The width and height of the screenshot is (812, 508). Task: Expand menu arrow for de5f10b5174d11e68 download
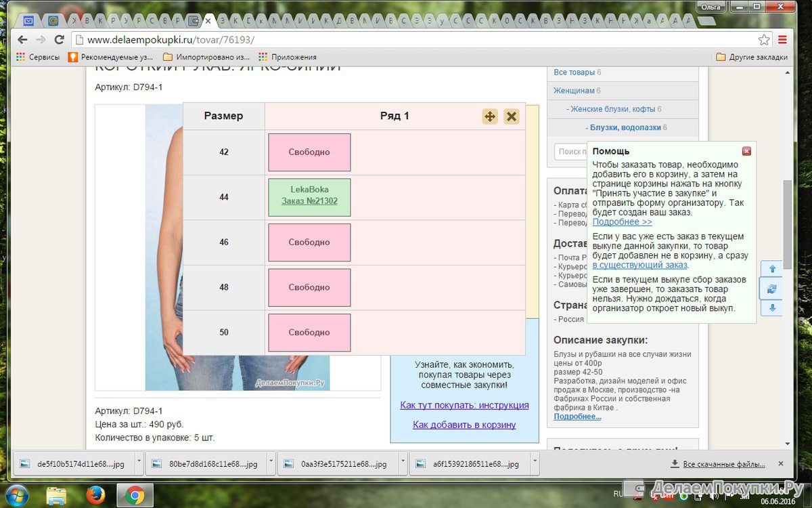pos(139,464)
